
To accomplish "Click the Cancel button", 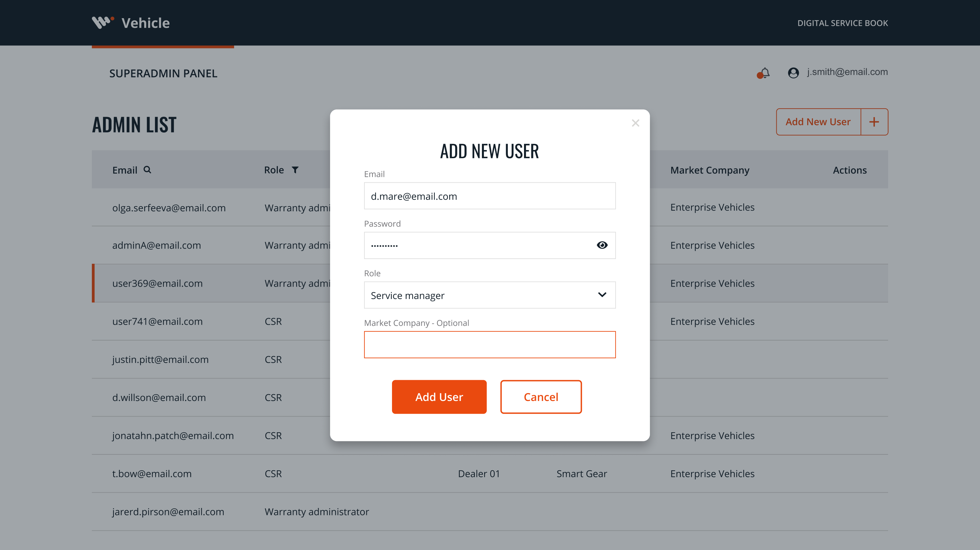I will pyautogui.click(x=541, y=397).
